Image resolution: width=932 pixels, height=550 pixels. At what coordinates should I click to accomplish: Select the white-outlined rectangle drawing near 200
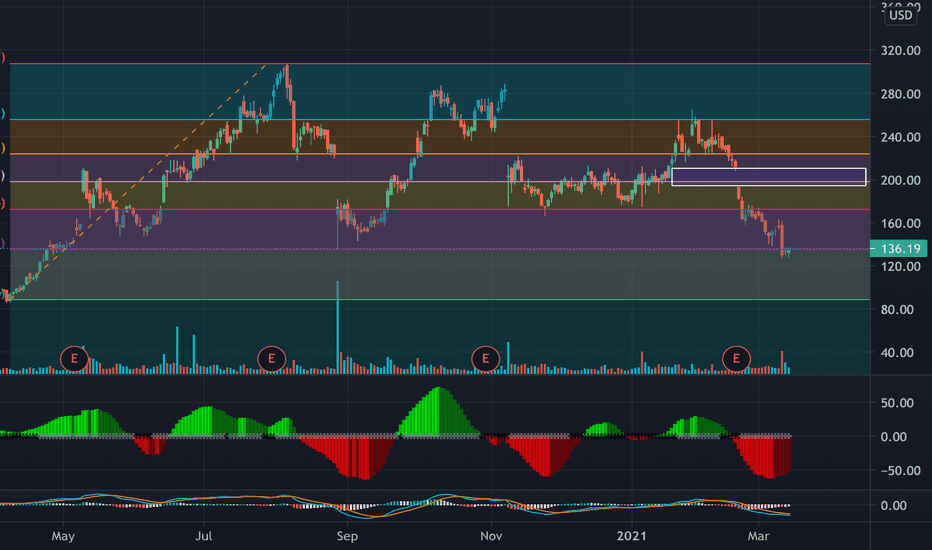click(769, 177)
